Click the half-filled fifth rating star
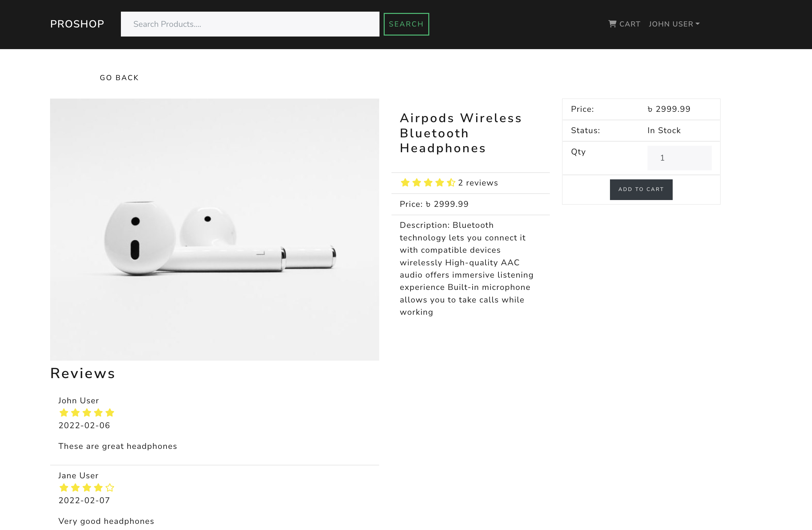This screenshot has height=530, width=812. coord(451,183)
